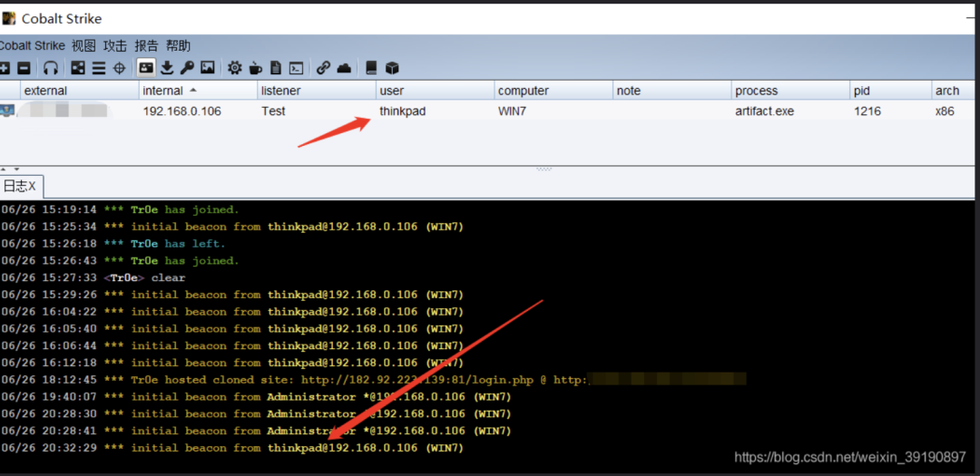The image size is (980, 476).
Task: Sort sessions by arch column header
Action: pos(953,91)
